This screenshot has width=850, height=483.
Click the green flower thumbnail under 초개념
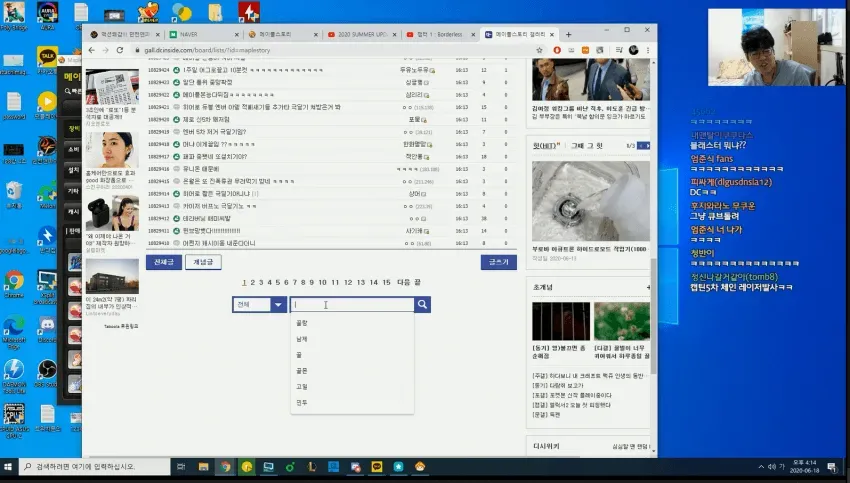(x=622, y=321)
